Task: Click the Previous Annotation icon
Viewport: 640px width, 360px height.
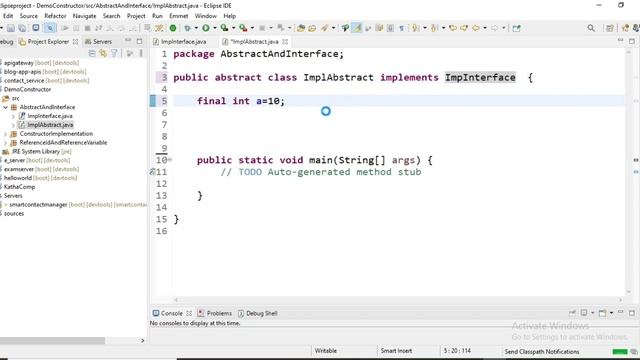Action: click(x=434, y=28)
